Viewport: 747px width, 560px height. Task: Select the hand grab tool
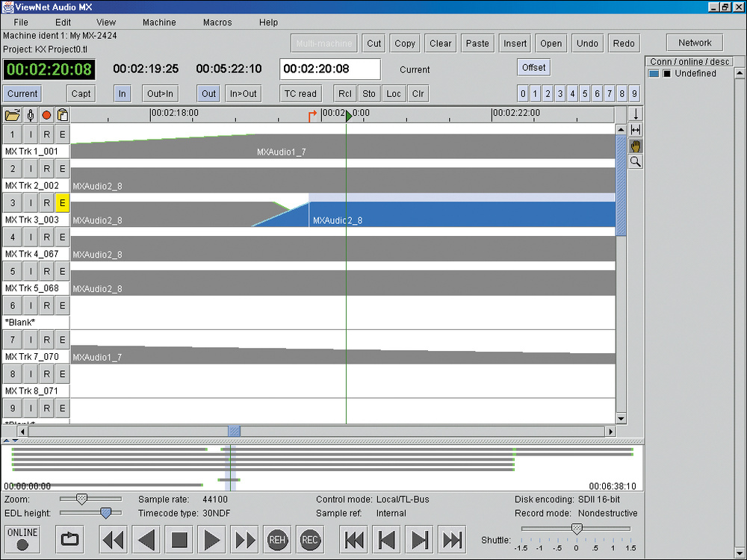[x=636, y=146]
